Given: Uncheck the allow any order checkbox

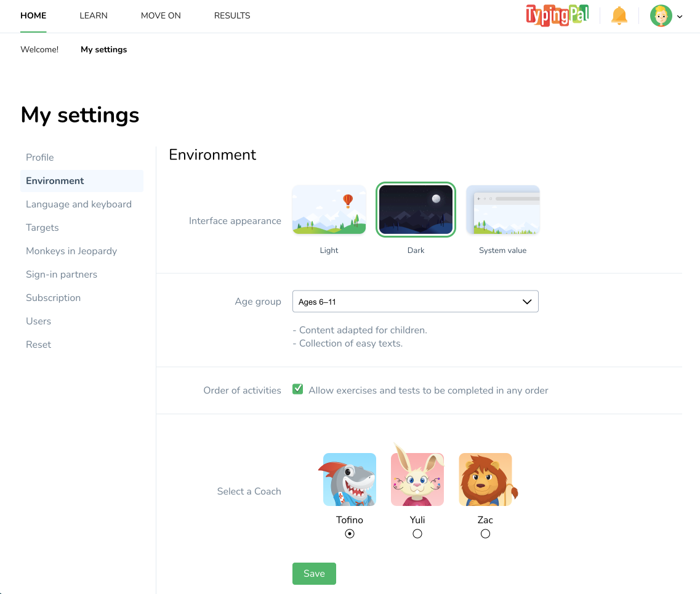Looking at the screenshot, I should click(298, 390).
